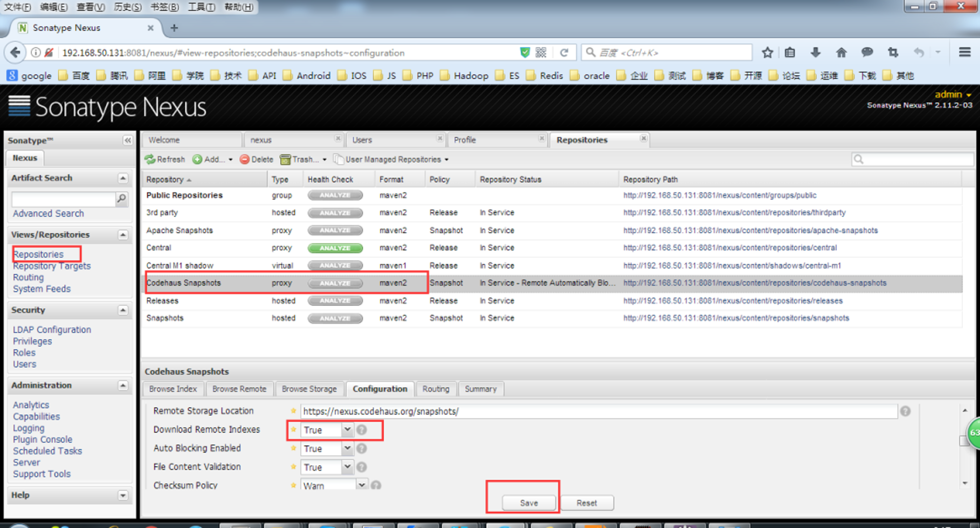Open the Summary tab
Image resolution: width=980 pixels, height=528 pixels.
481,389
